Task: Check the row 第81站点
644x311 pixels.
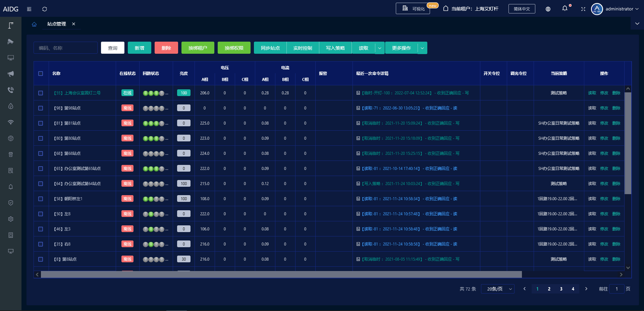Action: (x=41, y=123)
